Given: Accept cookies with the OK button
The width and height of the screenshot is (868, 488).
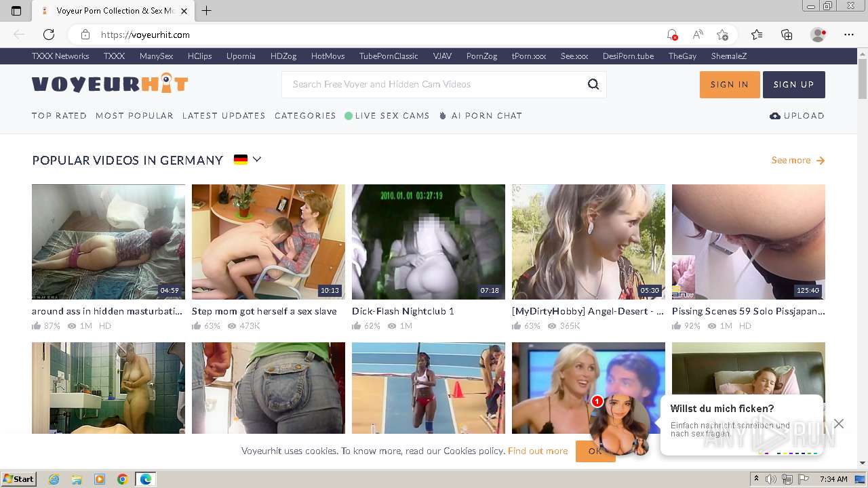Looking at the screenshot, I should click(595, 451).
